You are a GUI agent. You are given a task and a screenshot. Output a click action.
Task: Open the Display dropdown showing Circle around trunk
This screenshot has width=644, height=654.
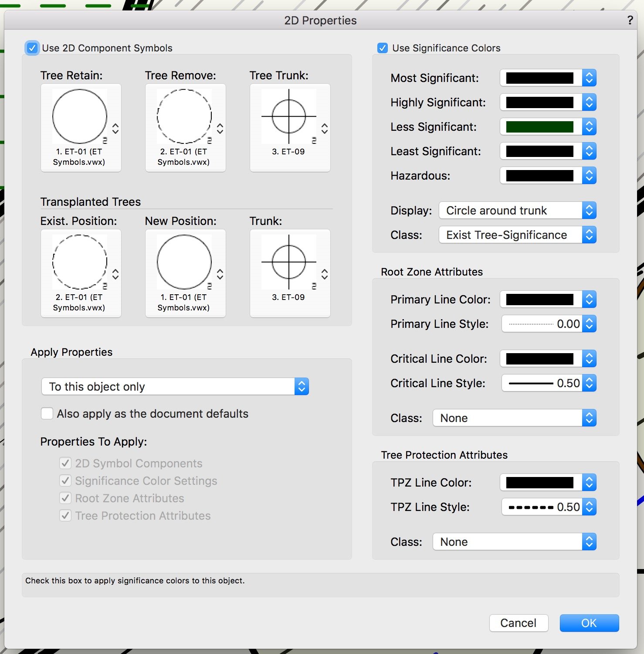click(x=516, y=210)
